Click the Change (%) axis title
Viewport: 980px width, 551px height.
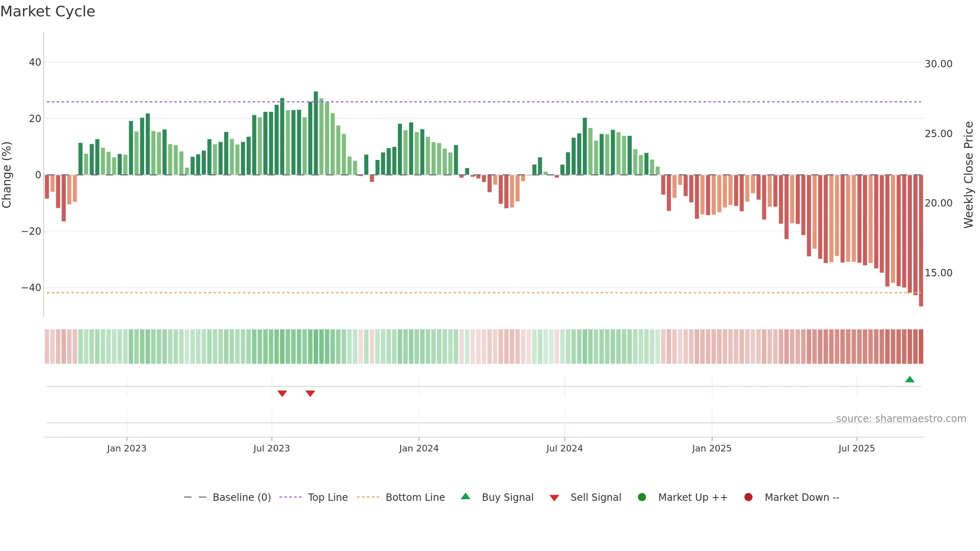point(7,175)
